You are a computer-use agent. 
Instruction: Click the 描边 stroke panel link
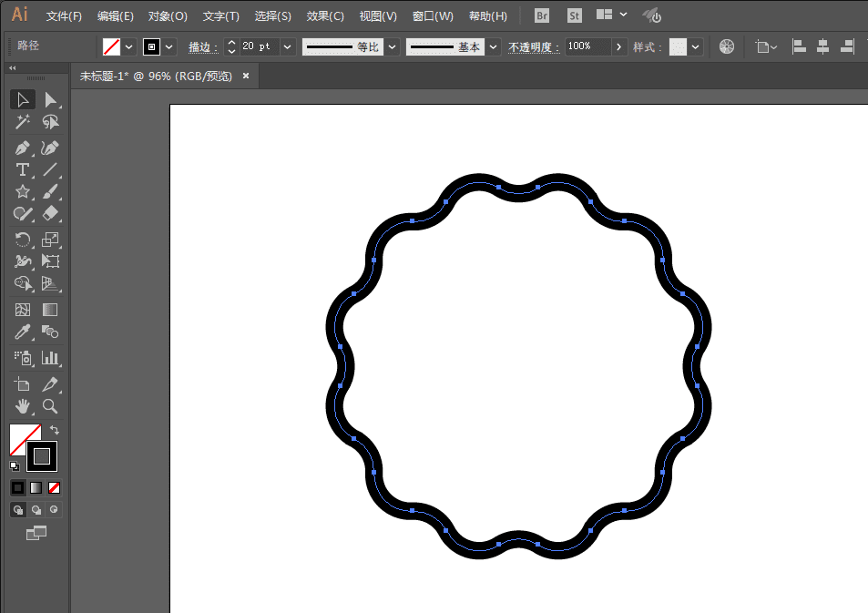point(203,47)
